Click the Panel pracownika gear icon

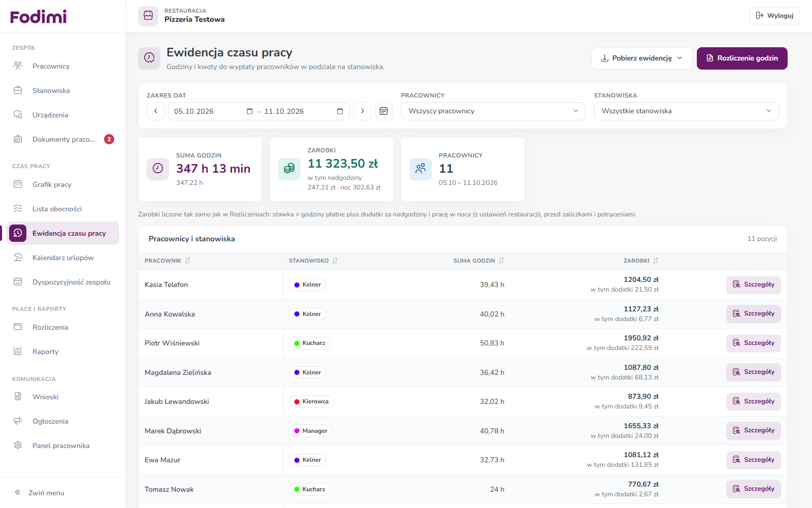pos(18,446)
